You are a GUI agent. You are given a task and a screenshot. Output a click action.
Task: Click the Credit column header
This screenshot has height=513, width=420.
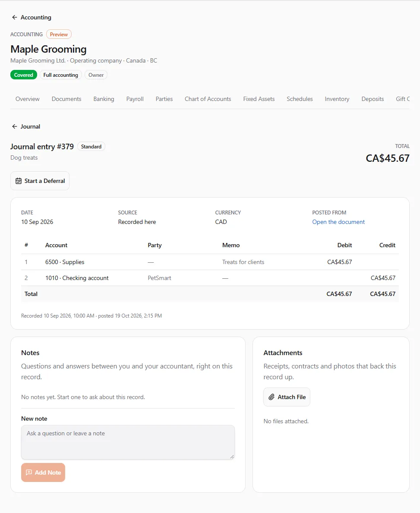[x=387, y=245]
